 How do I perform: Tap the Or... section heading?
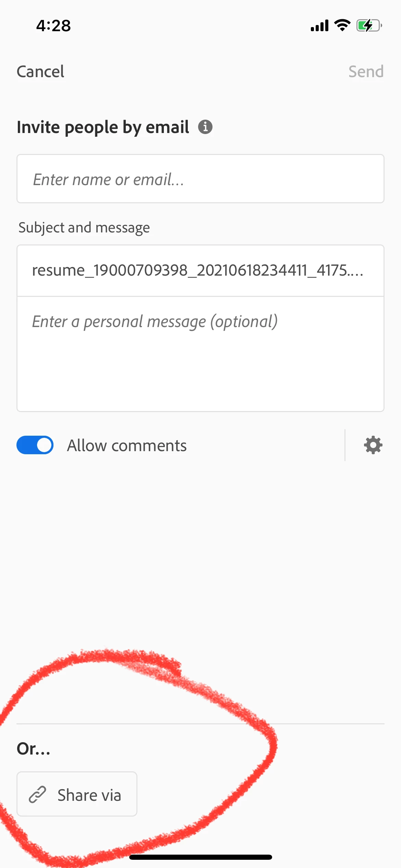point(34,749)
